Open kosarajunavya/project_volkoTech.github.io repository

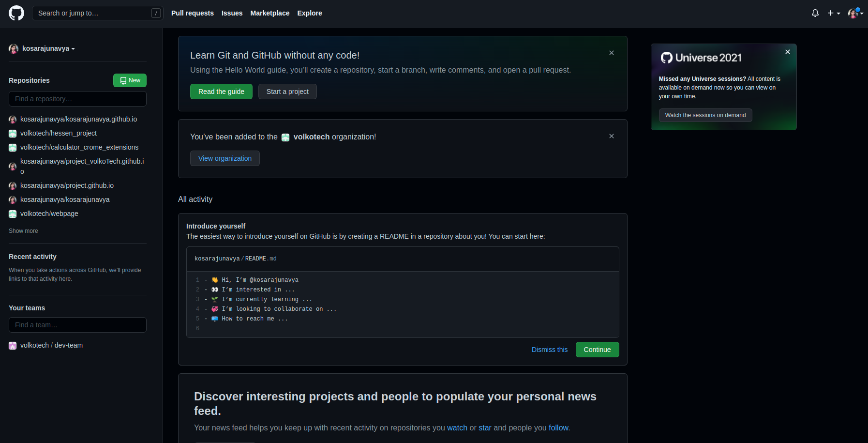82,166
